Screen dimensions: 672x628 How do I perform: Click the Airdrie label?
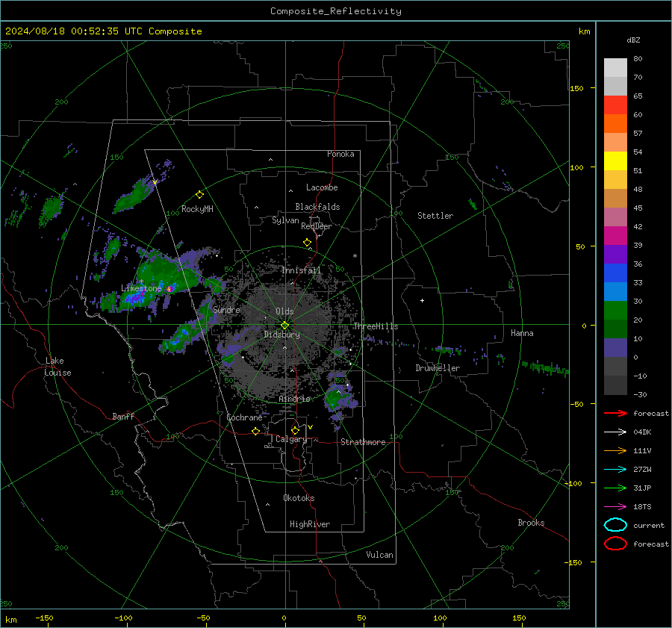pos(294,399)
